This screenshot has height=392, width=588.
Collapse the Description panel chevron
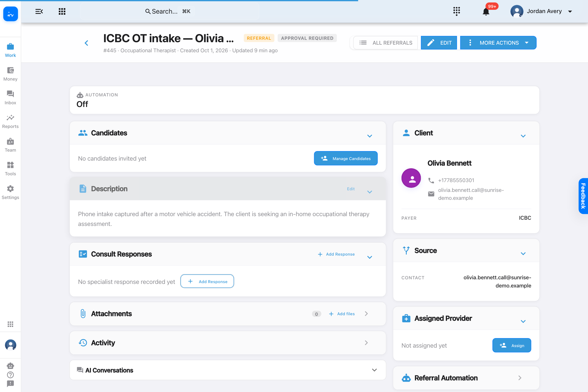369,192
